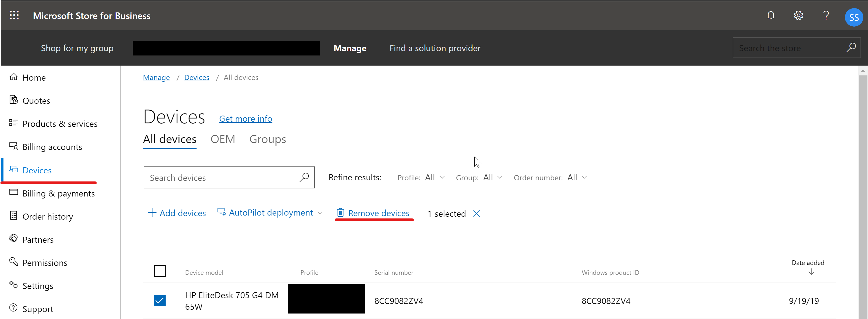The height and width of the screenshot is (319, 868).
Task: Click the Devices sidebar icon
Action: 14,169
